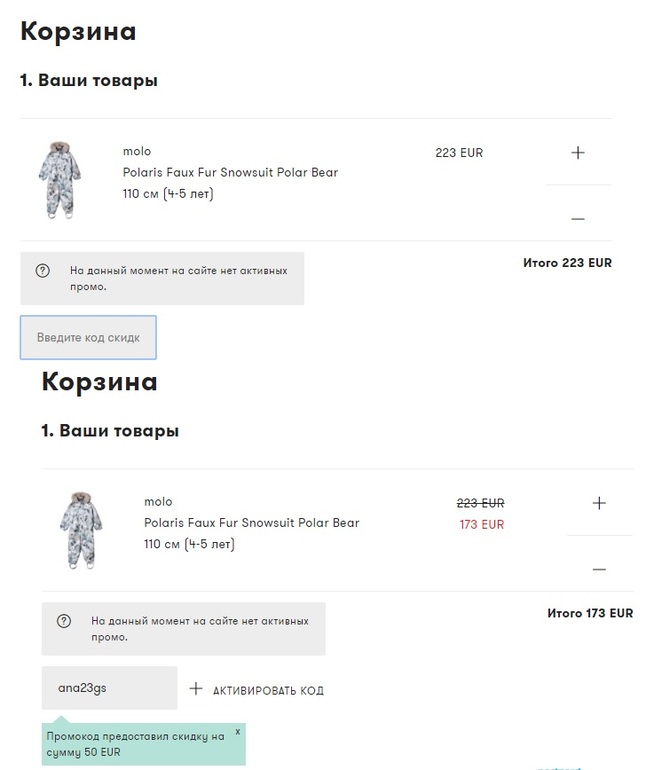Open snowsuit thumbnail in the 173 EUR cart
The image size is (646, 770).
click(x=80, y=530)
